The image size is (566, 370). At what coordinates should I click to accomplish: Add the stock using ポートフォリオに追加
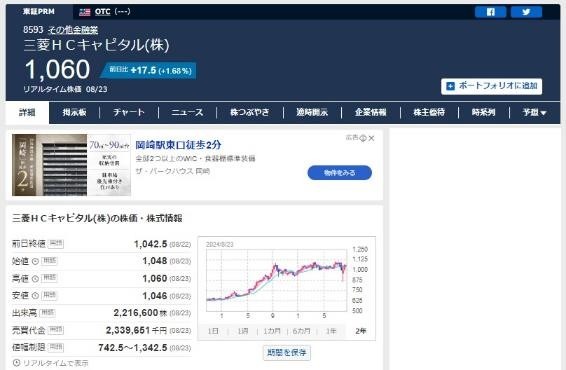(x=491, y=86)
